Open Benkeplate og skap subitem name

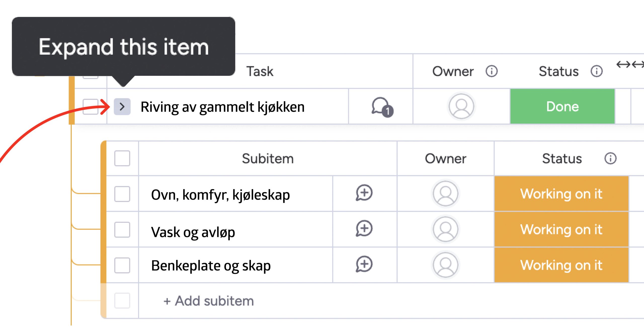point(211,266)
